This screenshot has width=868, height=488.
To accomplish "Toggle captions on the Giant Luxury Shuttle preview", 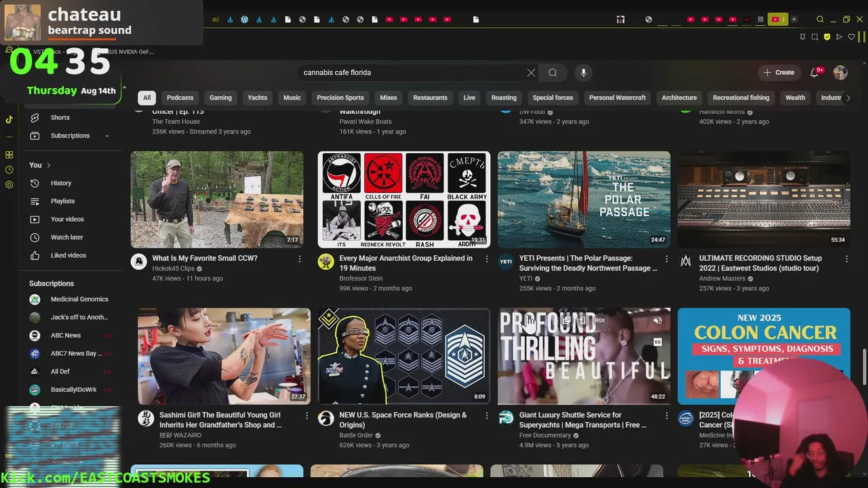I will click(657, 342).
